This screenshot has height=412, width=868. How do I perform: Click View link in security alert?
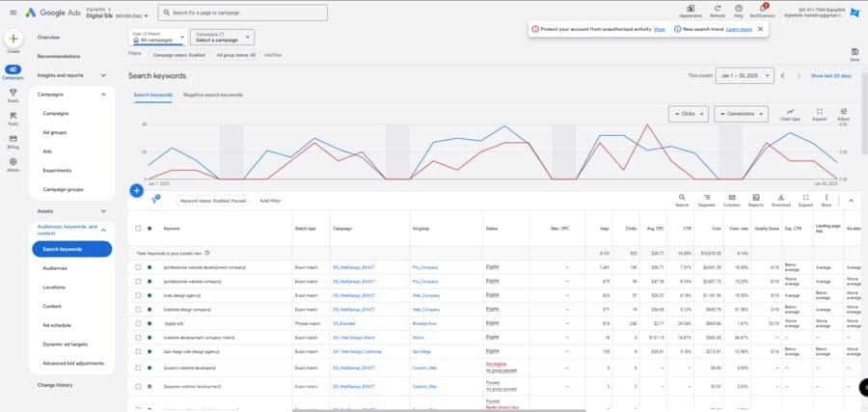pyautogui.click(x=660, y=29)
